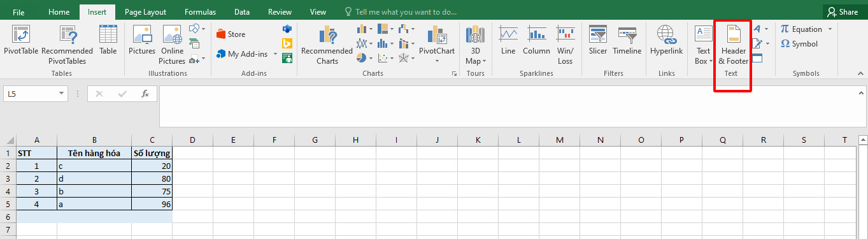The height and width of the screenshot is (239, 868).
Task: Expand the My Add-ins dropdown arrow
Action: [x=276, y=54]
